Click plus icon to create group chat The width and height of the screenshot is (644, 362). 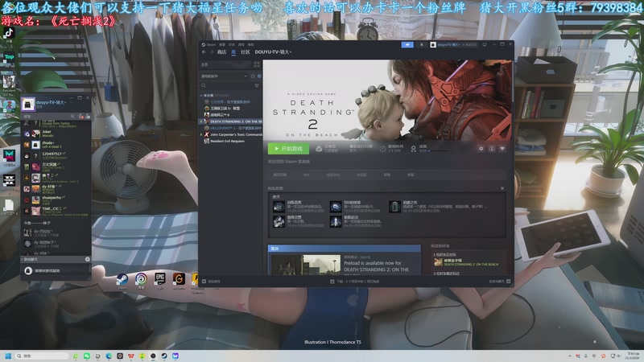[x=88, y=259]
